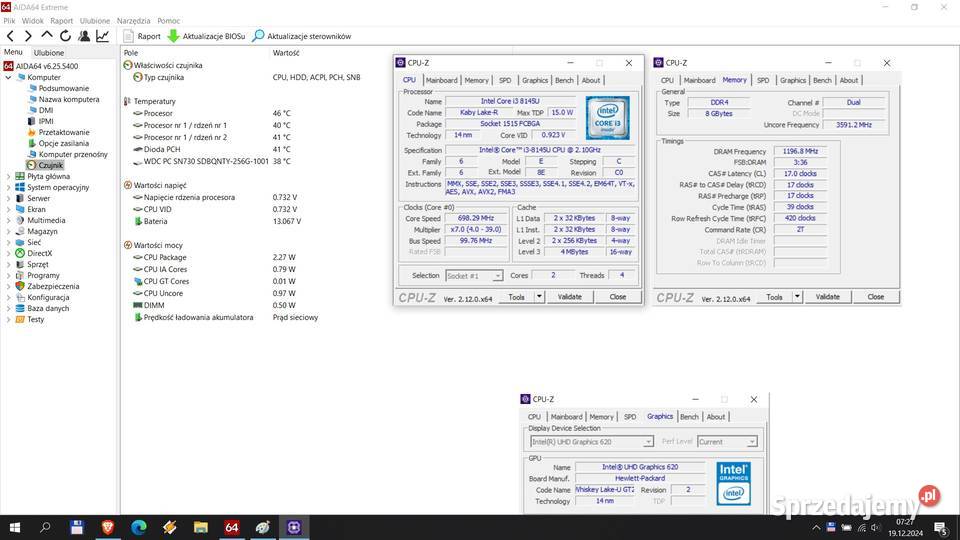Expand the Magazyn node
The image size is (960, 540).
coord(8,231)
